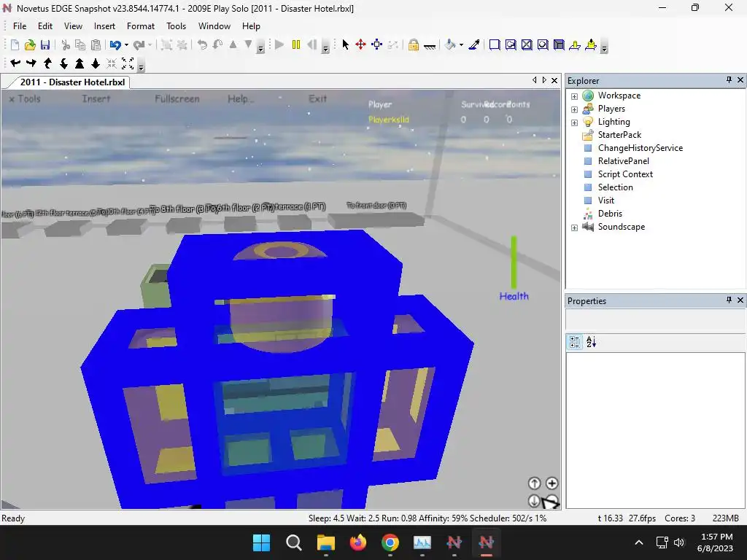
Task: Pan camera right with arrow icon
Action: (31, 63)
